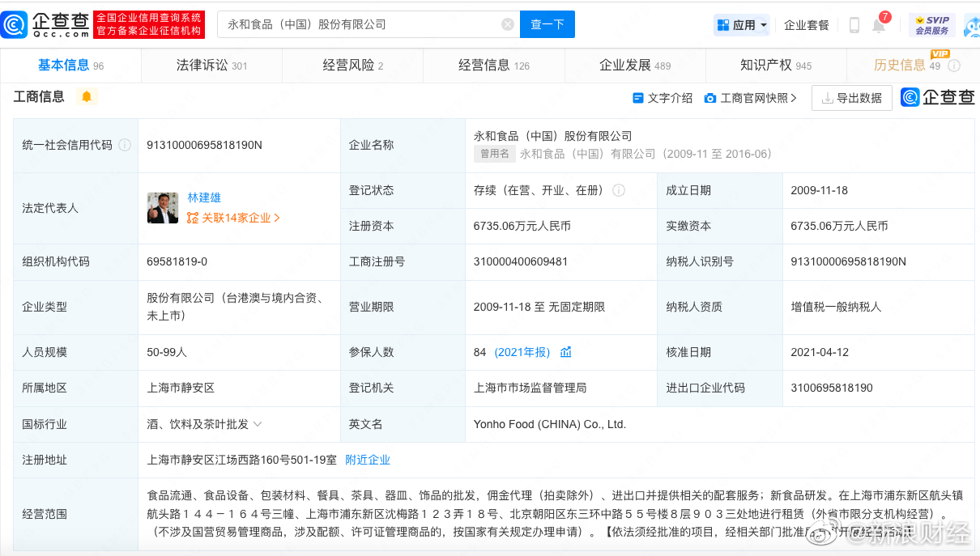Click the SVIP member service icon
Screen dimensions: 980x556
pyautogui.click(x=931, y=25)
